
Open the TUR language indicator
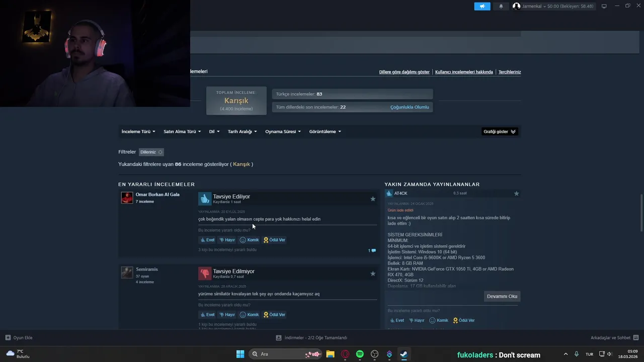[589, 354]
